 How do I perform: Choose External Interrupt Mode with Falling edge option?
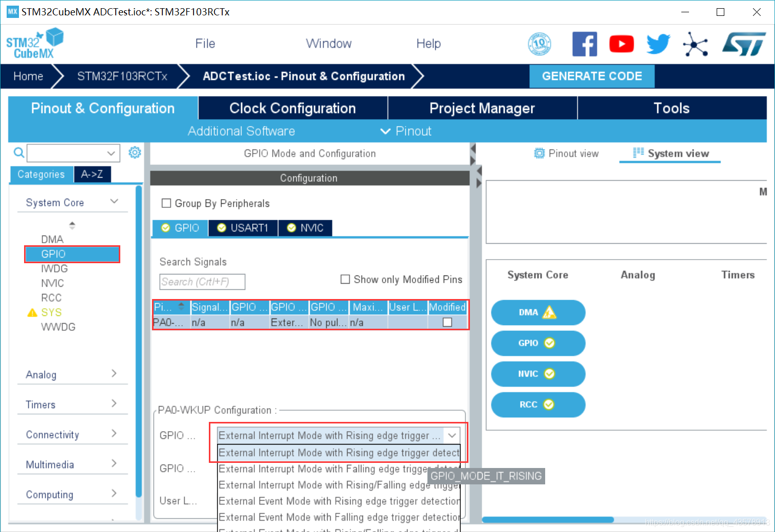[339, 469]
